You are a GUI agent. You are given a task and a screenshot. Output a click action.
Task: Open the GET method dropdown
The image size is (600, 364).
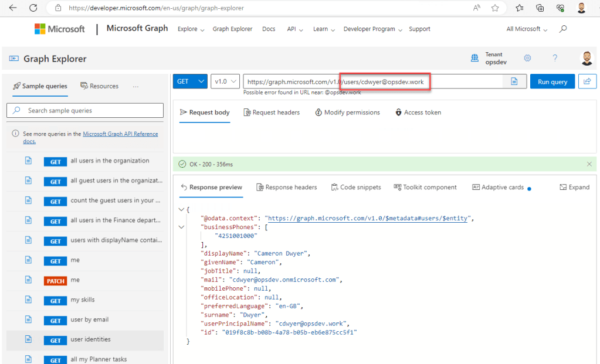190,81
